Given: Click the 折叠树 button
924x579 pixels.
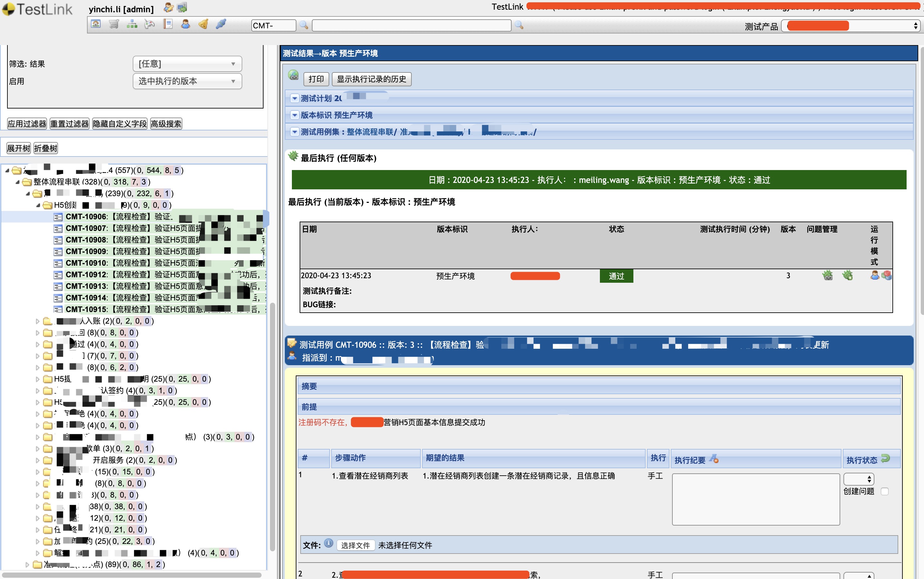Looking at the screenshot, I should point(45,148).
